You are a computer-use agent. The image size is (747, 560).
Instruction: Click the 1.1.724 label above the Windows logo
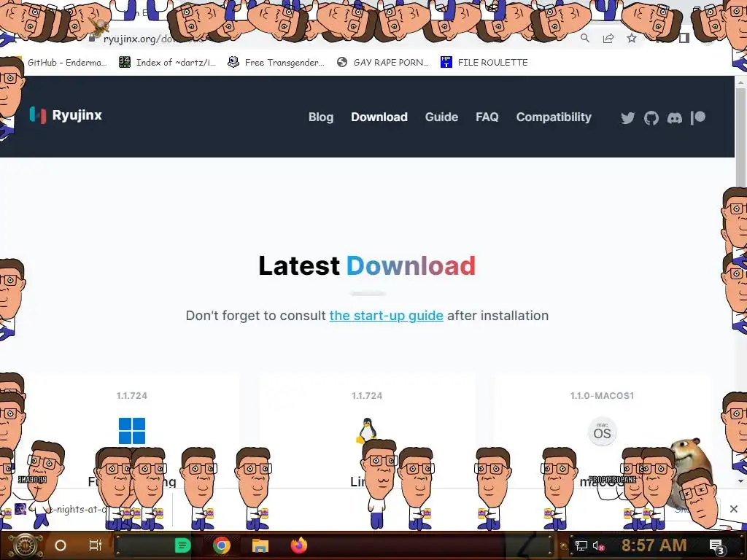(132, 396)
